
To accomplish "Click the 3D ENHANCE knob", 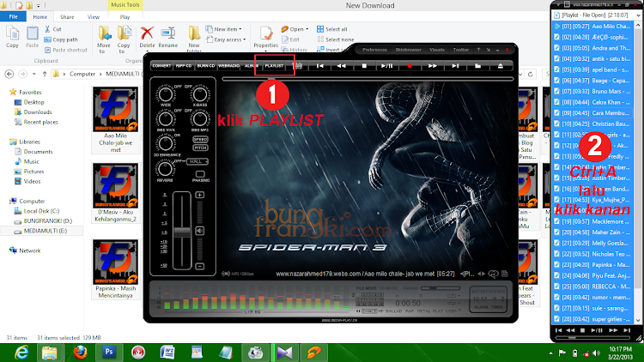I will coord(166,143).
